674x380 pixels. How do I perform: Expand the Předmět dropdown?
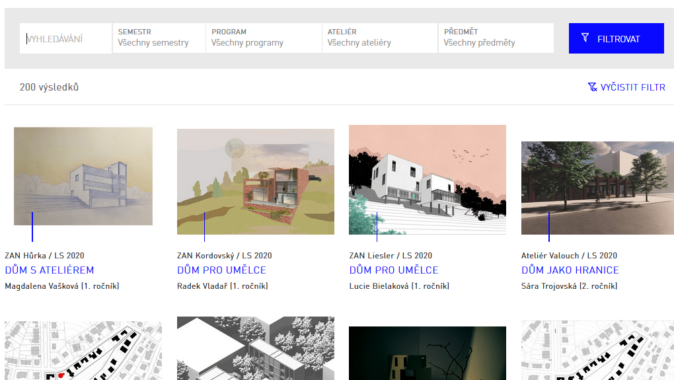pos(496,38)
